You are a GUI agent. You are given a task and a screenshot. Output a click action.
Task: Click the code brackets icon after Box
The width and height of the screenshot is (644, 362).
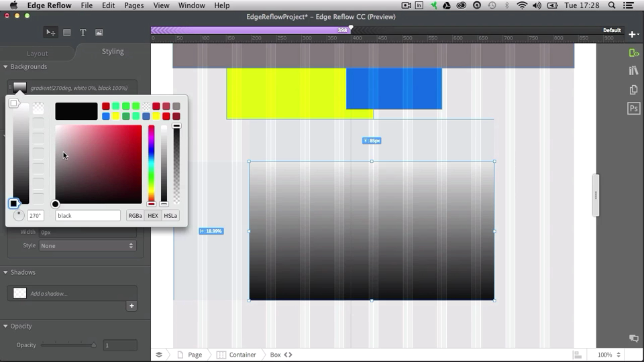(288, 355)
